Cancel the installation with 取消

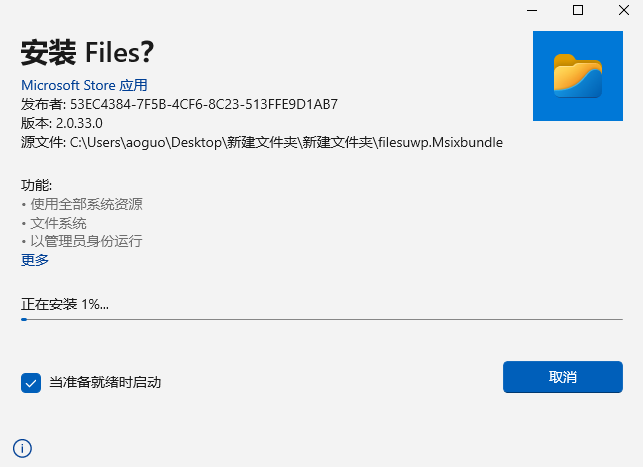563,377
